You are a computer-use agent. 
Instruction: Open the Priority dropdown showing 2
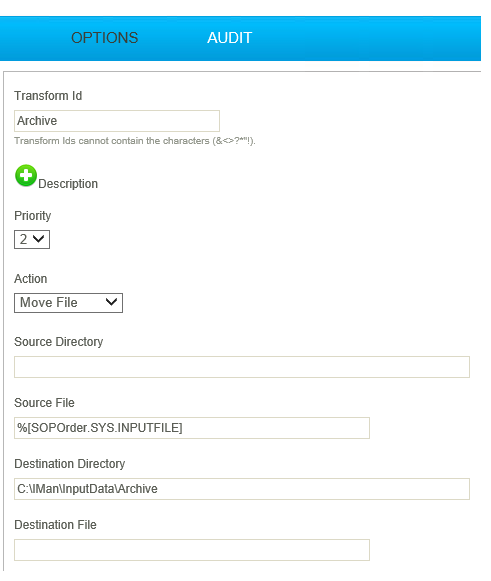32,239
